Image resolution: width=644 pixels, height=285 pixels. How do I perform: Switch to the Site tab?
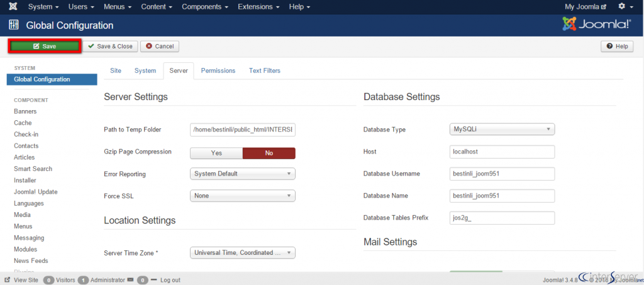tap(116, 70)
